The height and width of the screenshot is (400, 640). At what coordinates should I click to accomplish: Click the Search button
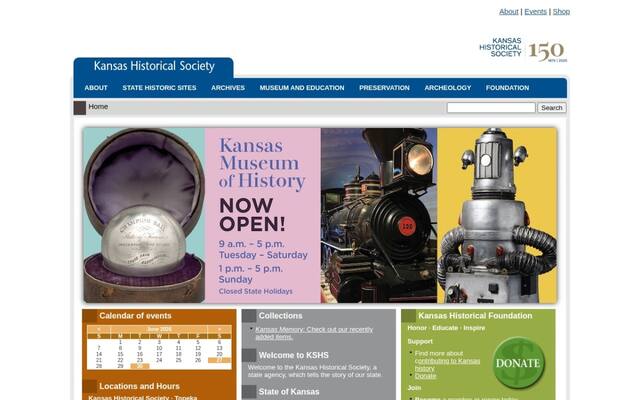click(x=552, y=108)
